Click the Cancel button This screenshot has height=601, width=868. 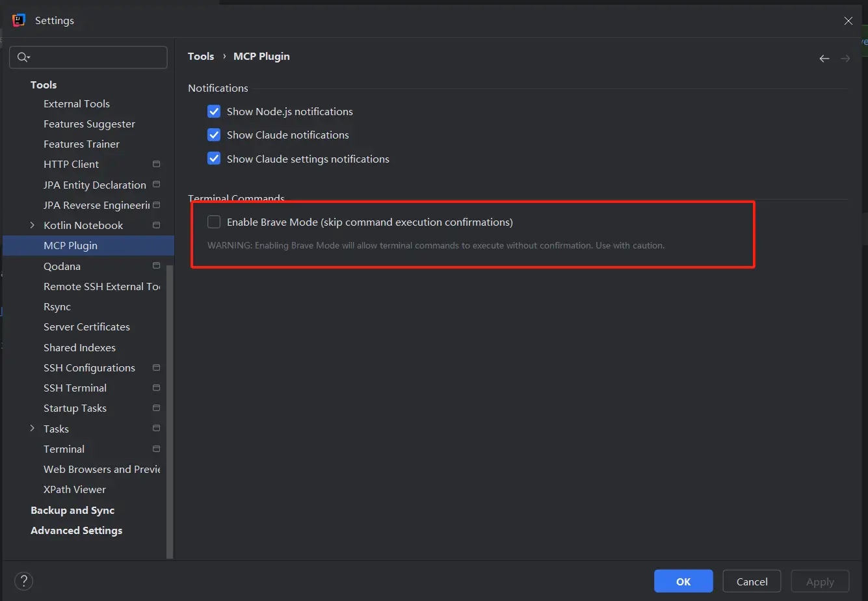[752, 581]
